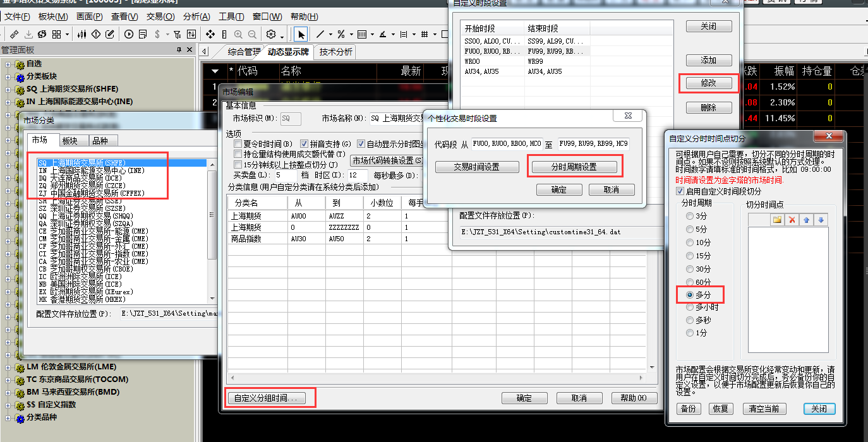Expand the 自选 tree node

point(8,64)
